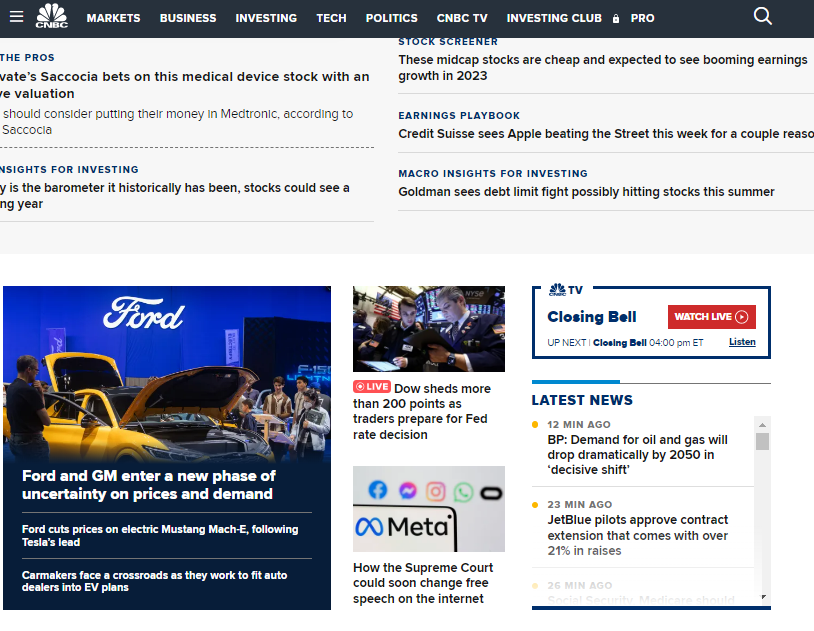Click the red LIVE badge on Dow story
The image size is (814, 631).
[x=372, y=386]
